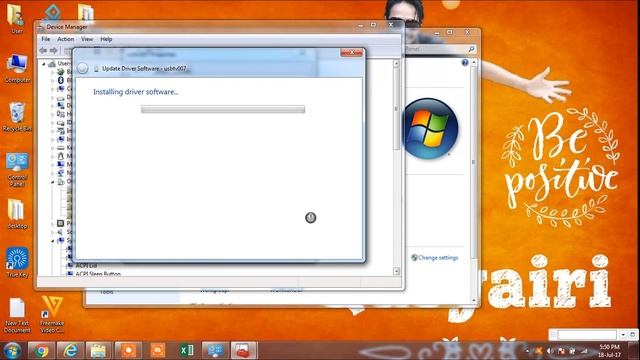This screenshot has width=640, height=360.
Task: Click the orange screen recorder taskbar icon
Action: [128, 351]
